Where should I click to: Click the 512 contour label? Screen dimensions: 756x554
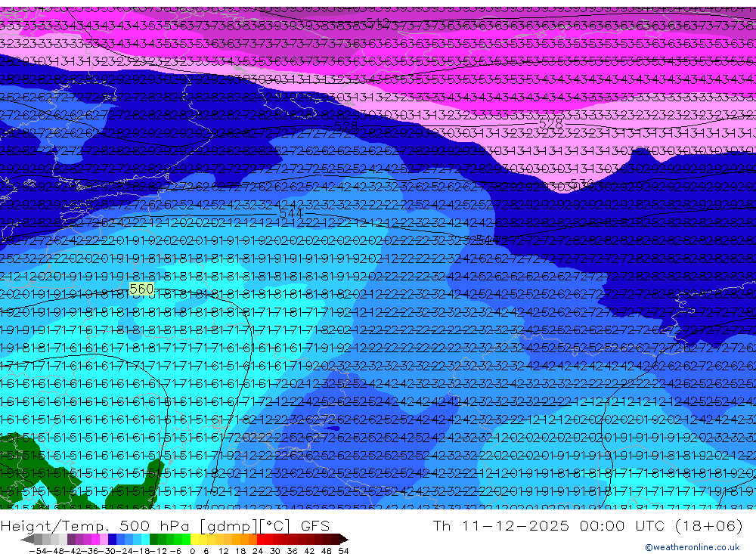(377, 22)
